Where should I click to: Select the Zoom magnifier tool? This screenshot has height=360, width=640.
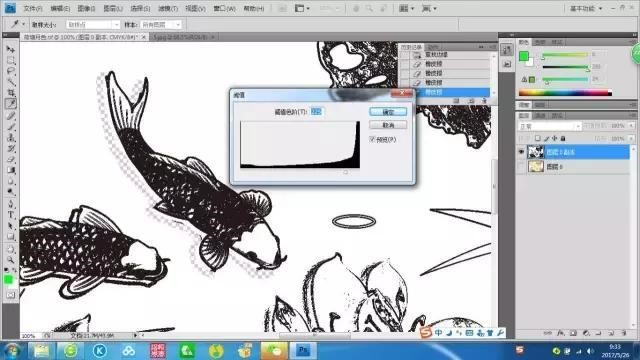(x=11, y=260)
